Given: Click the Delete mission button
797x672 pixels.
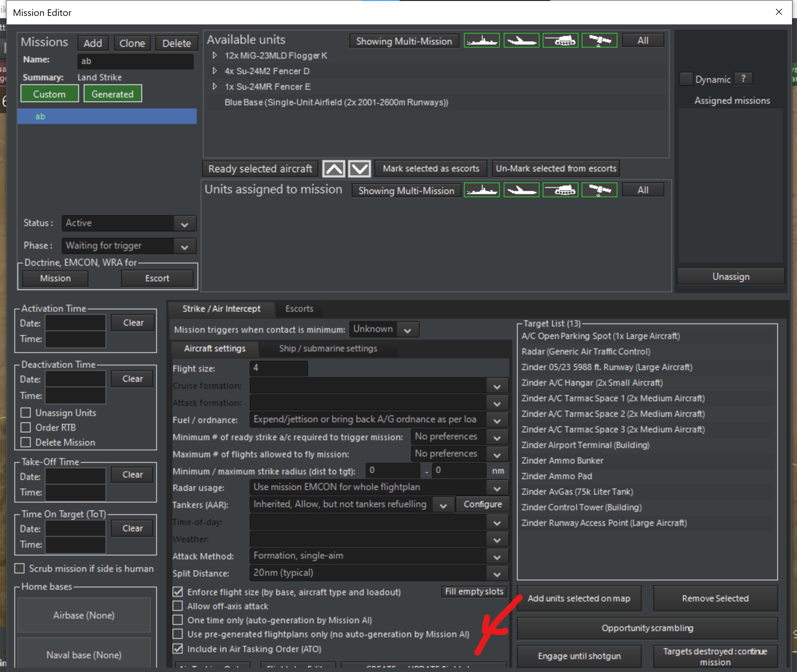Looking at the screenshot, I should 176,43.
